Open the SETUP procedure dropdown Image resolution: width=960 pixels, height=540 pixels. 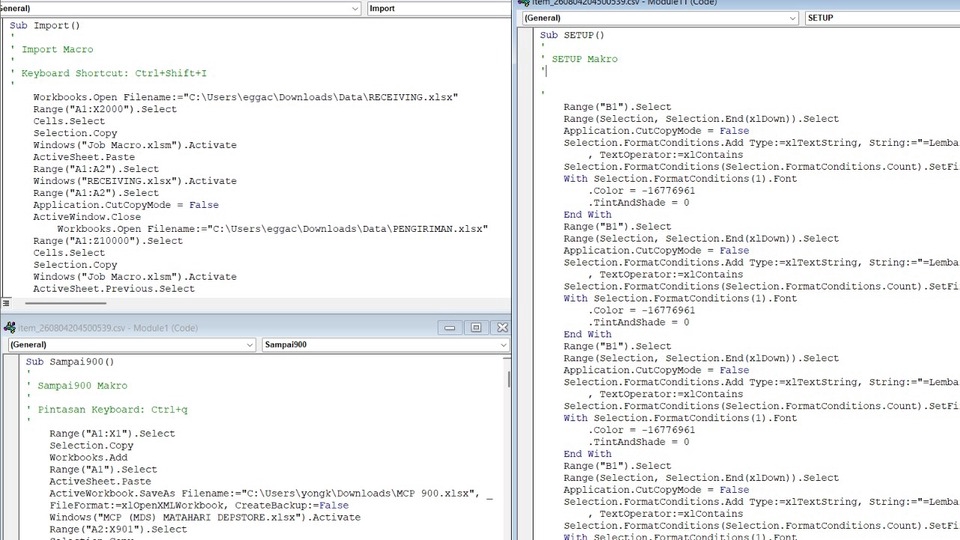882,18
